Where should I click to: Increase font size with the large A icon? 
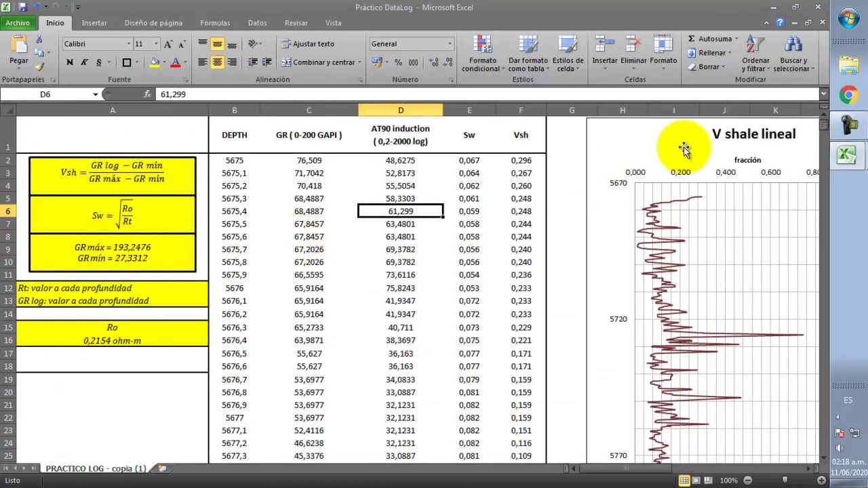coord(169,44)
